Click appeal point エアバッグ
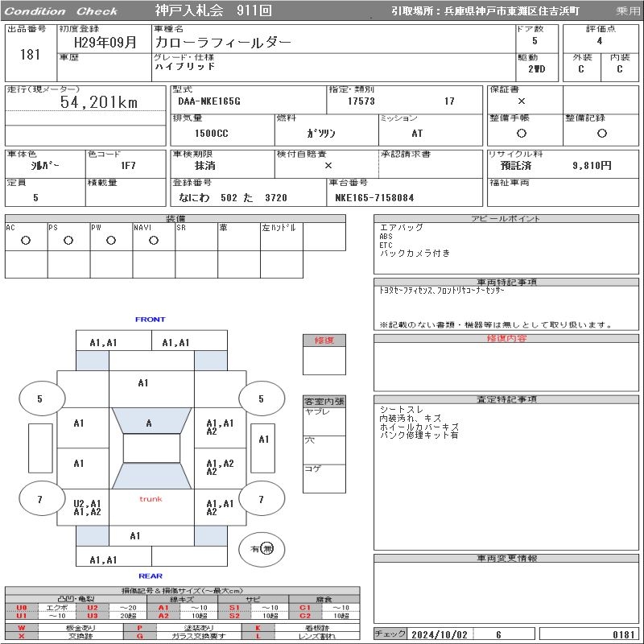The width and height of the screenshot is (644, 644). (x=401, y=228)
